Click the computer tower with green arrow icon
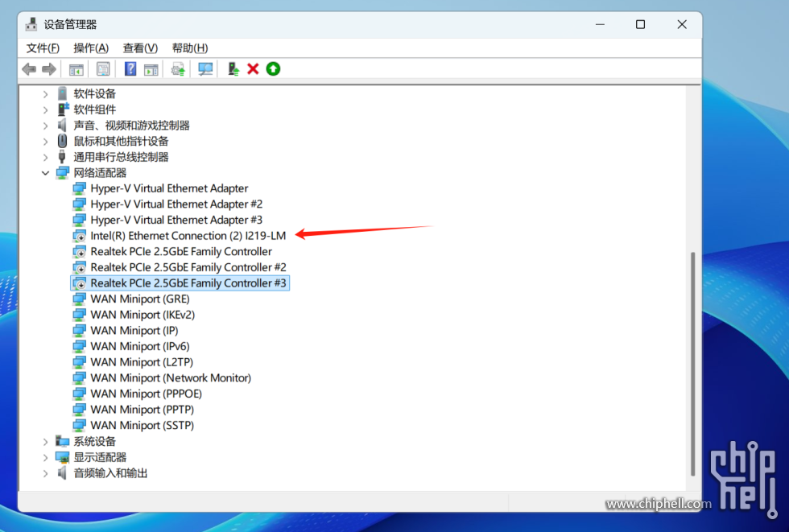789x532 pixels. [233, 69]
